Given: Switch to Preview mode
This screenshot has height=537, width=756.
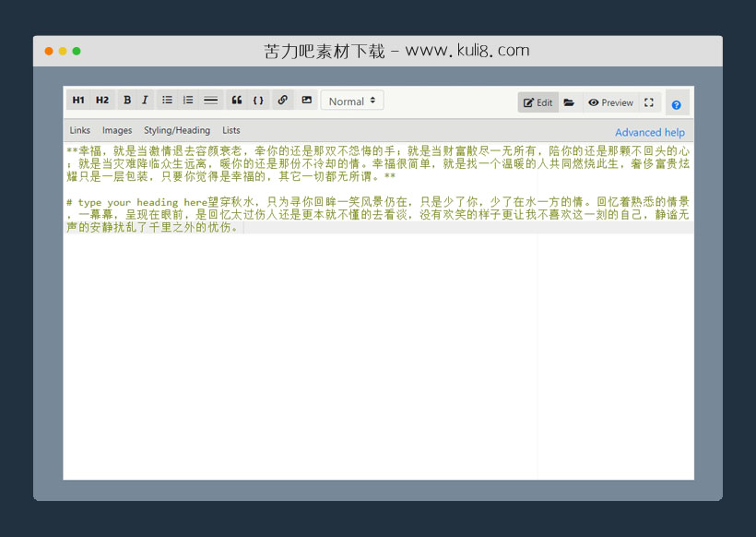Looking at the screenshot, I should tap(610, 102).
